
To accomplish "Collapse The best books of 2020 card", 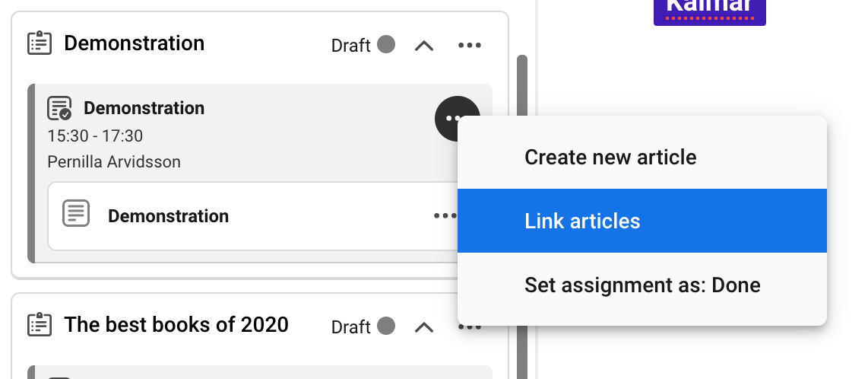I will (424, 327).
